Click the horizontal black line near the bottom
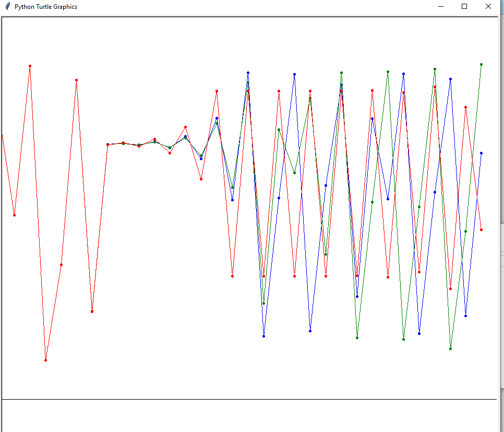The image size is (504, 432). coord(249,400)
